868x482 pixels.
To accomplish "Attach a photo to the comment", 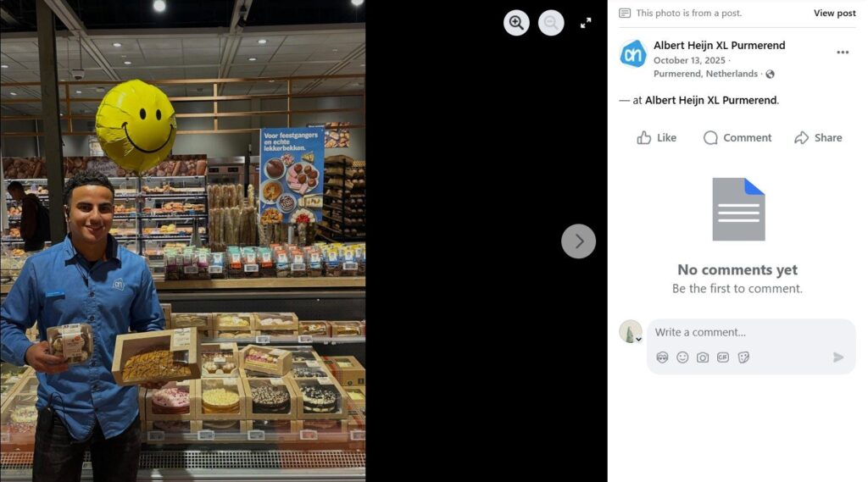I will 703,357.
